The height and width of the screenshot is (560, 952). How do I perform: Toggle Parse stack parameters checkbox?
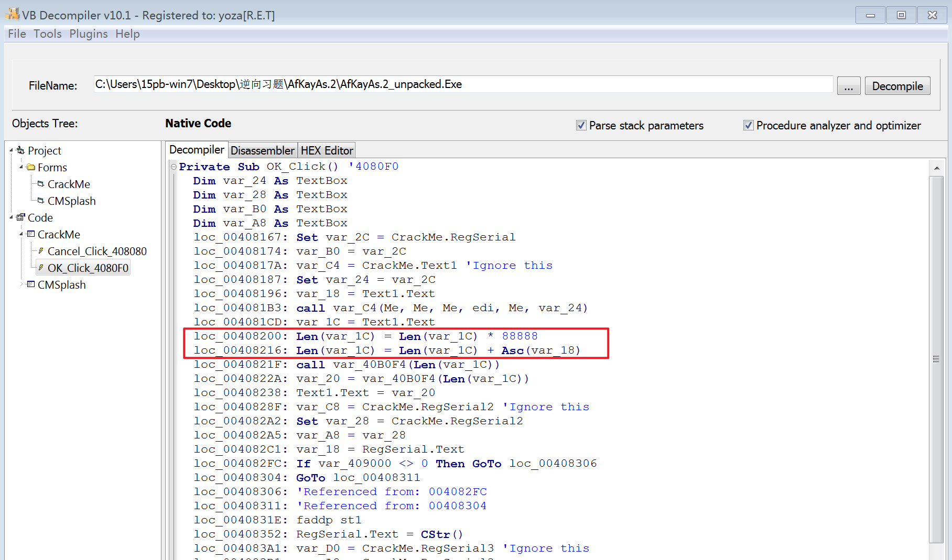tap(581, 125)
